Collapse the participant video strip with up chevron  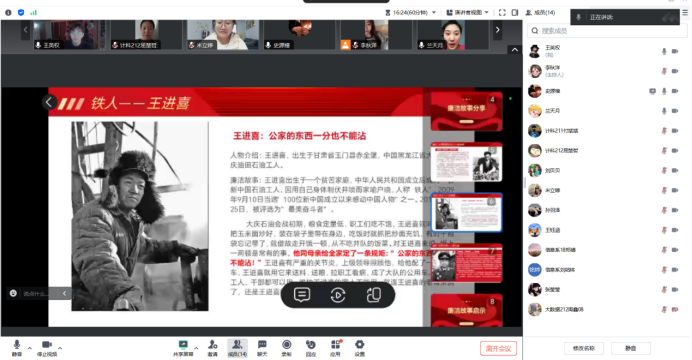[515, 50]
